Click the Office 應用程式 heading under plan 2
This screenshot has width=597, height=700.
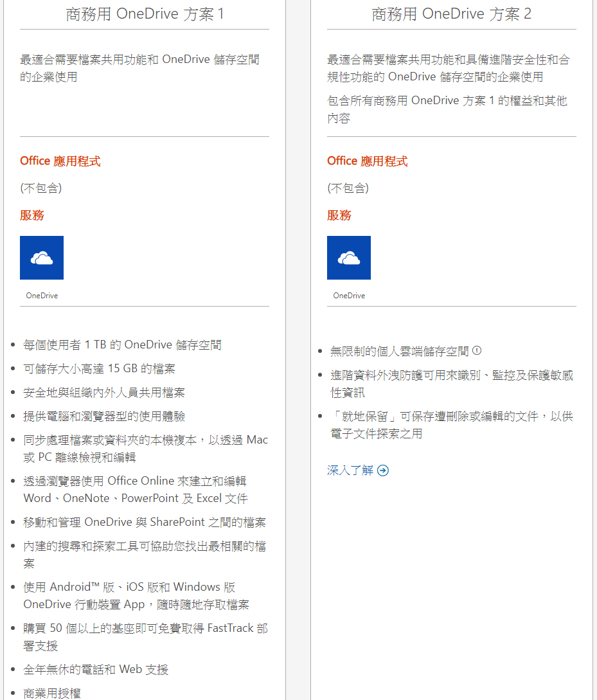pos(368,161)
